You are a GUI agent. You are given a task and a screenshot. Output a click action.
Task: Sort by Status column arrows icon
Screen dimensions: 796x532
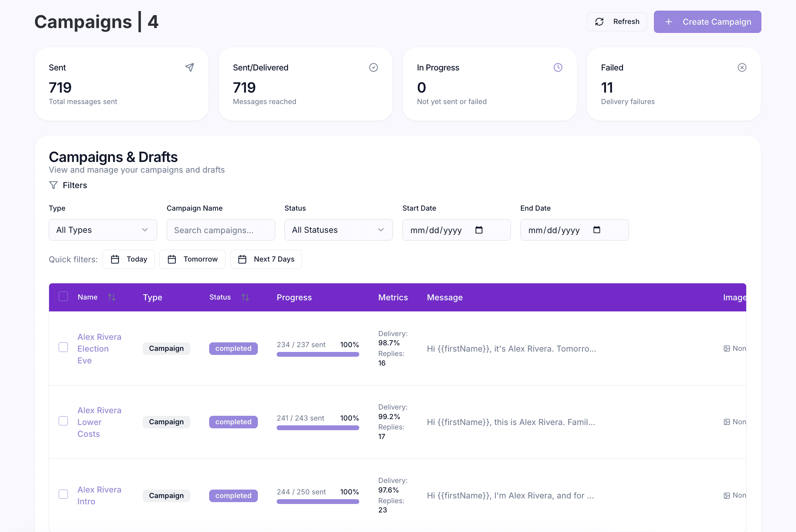coord(245,297)
